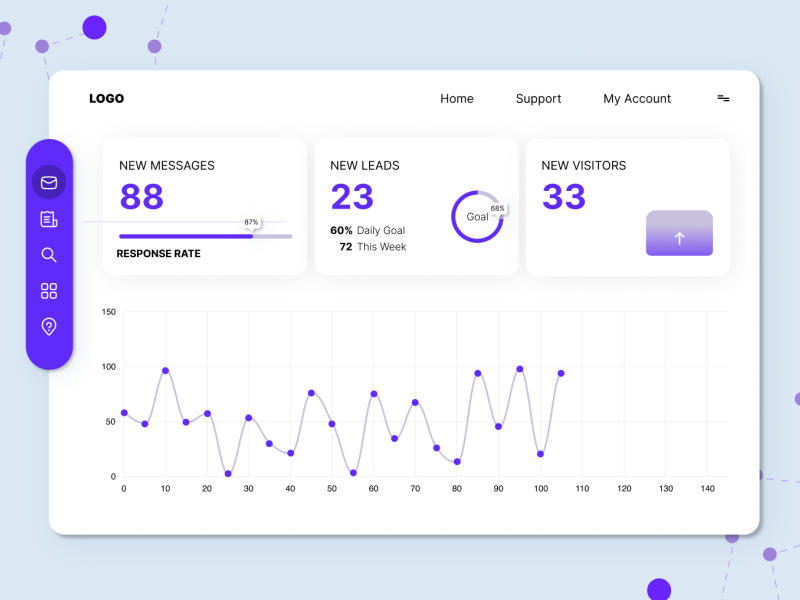The width and height of the screenshot is (800, 600).
Task: Select the Home navigation item
Action: click(457, 99)
